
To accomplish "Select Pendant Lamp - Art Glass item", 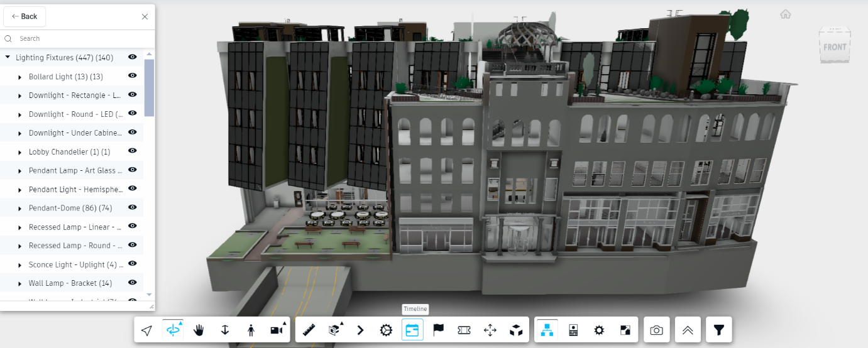I will point(75,170).
